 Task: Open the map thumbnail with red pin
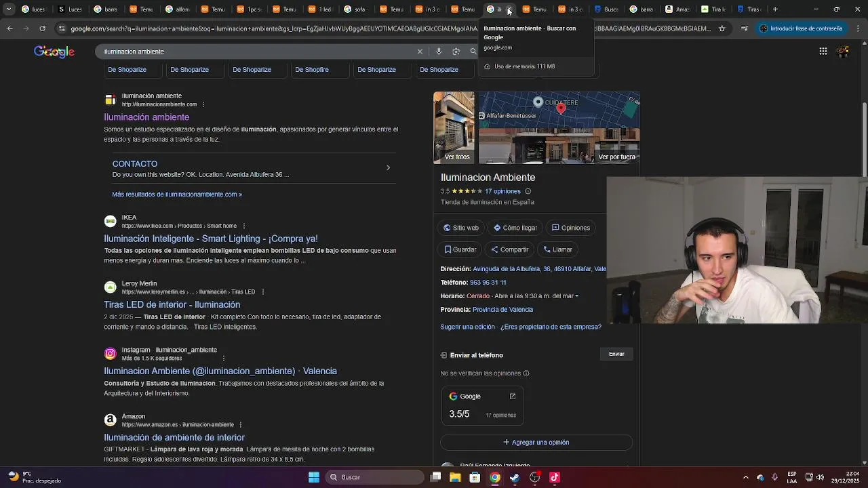559,111
